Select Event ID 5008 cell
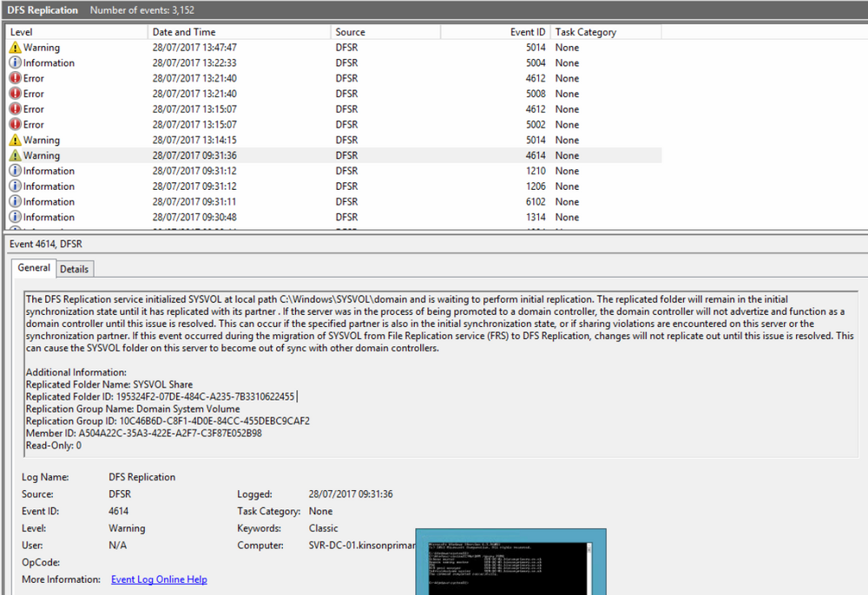 click(x=536, y=94)
